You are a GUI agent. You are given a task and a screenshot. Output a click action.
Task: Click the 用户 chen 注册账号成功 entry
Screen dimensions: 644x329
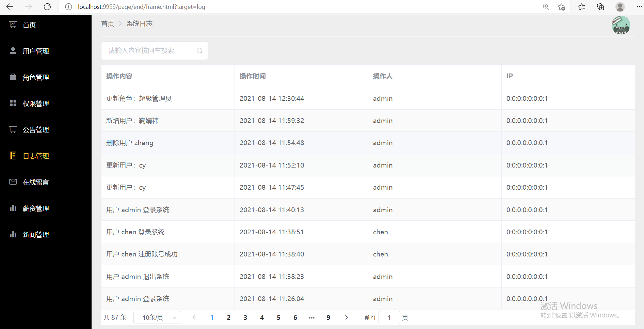[142, 254]
